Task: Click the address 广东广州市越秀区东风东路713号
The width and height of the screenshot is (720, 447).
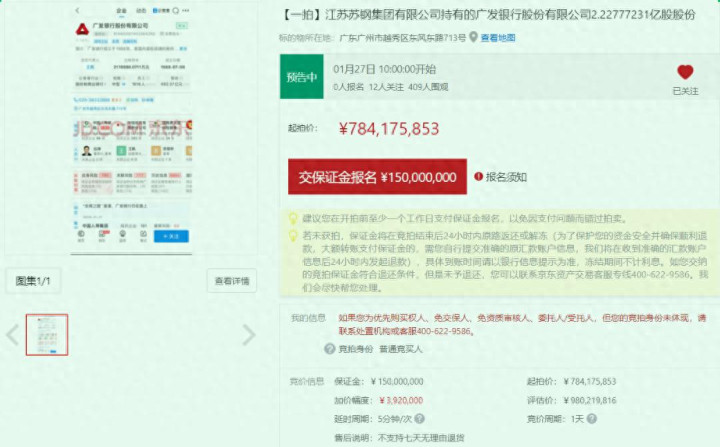Action: (402, 38)
